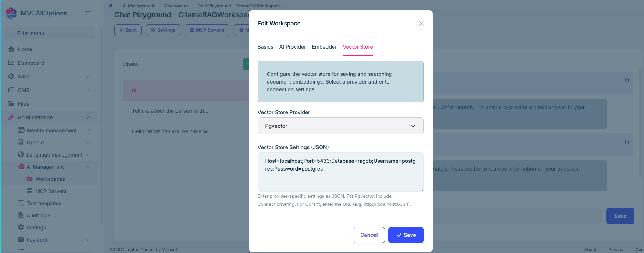644x253 pixels.
Task: Click the Audit logs document icon
Action: pyautogui.click(x=21, y=215)
